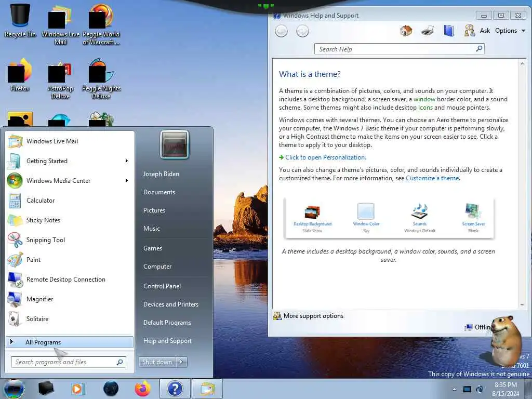
Task: Open Windows Live Mail taskbar button
Action: click(207, 389)
